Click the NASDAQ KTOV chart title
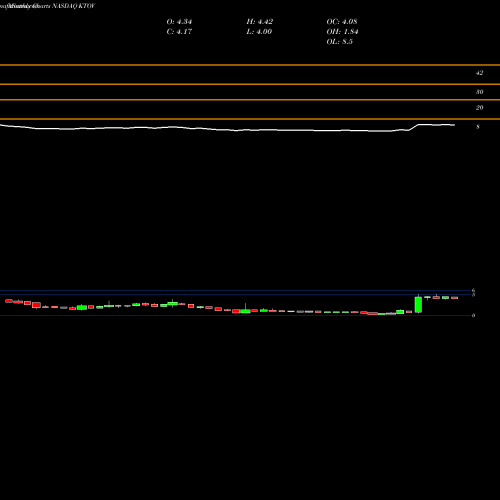 coord(74,6)
